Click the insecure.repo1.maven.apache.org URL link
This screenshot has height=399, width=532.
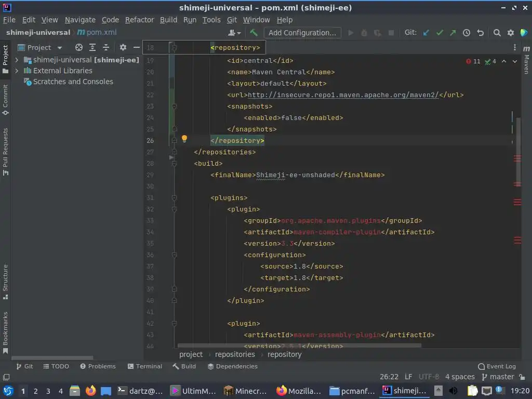pyautogui.click(x=343, y=95)
